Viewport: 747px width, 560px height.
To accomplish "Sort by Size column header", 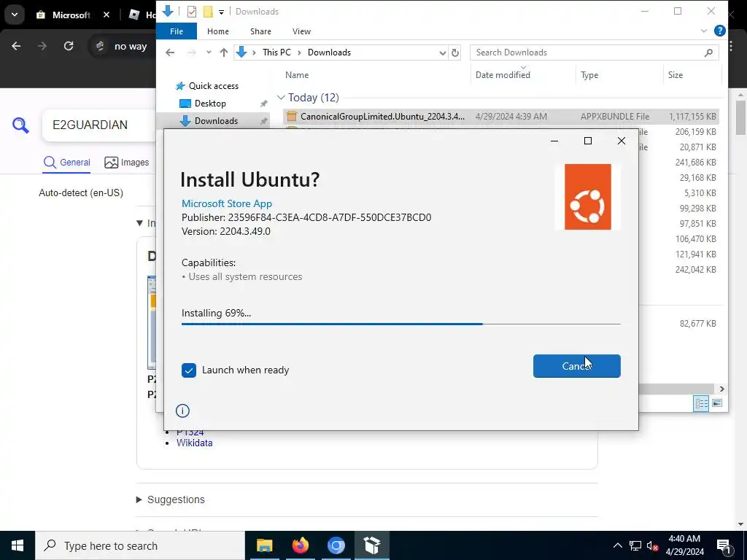I will tap(675, 75).
